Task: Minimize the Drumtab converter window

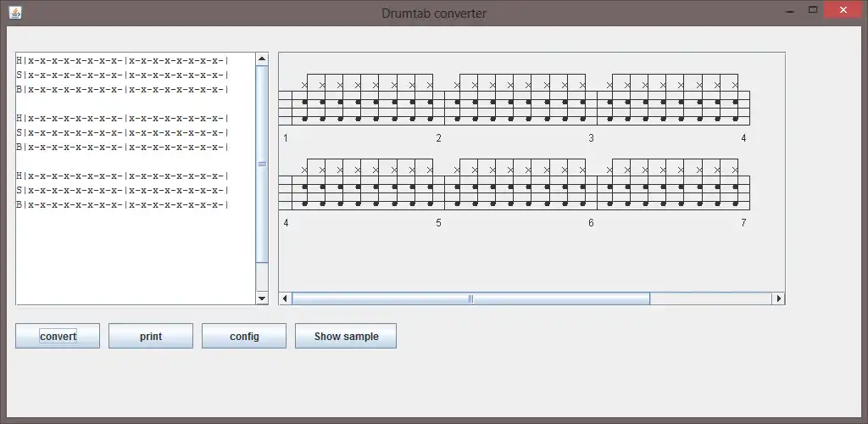Action: pos(790,10)
